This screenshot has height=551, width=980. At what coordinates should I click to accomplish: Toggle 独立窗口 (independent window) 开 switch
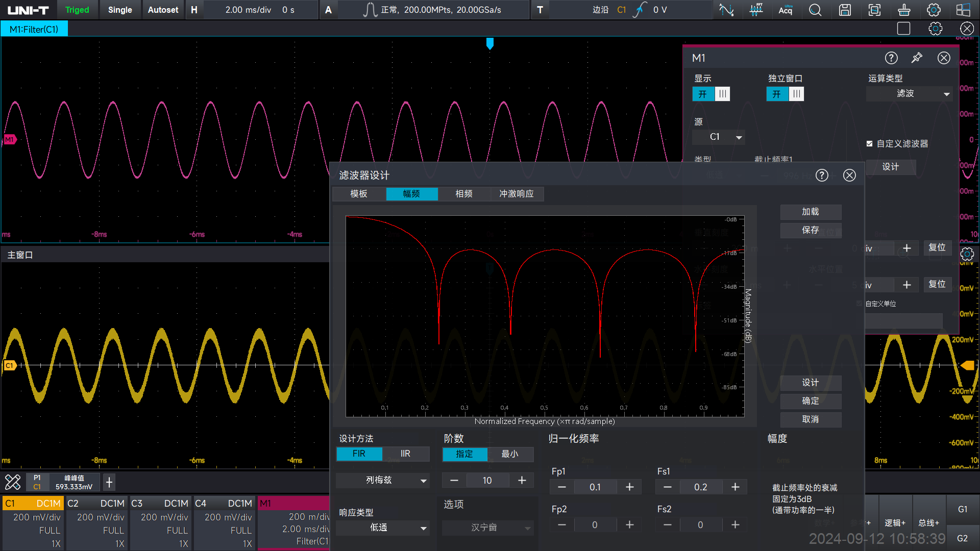click(776, 93)
